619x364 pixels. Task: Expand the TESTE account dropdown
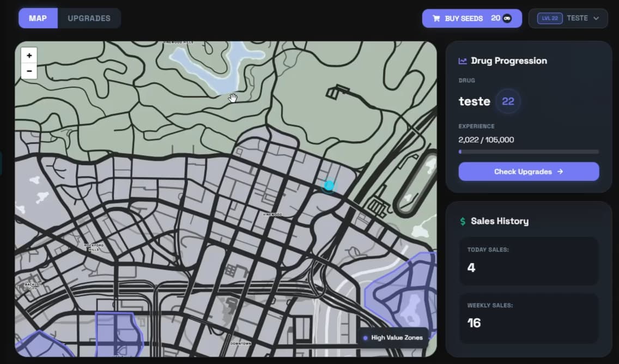(578, 17)
